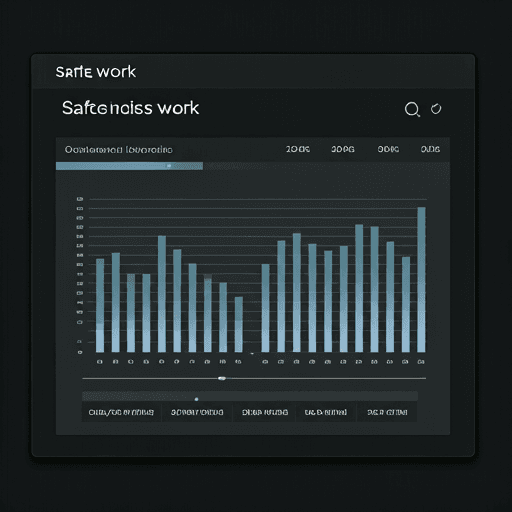Open search with the magnifier icon
This screenshot has height=512, width=512.
[412, 109]
